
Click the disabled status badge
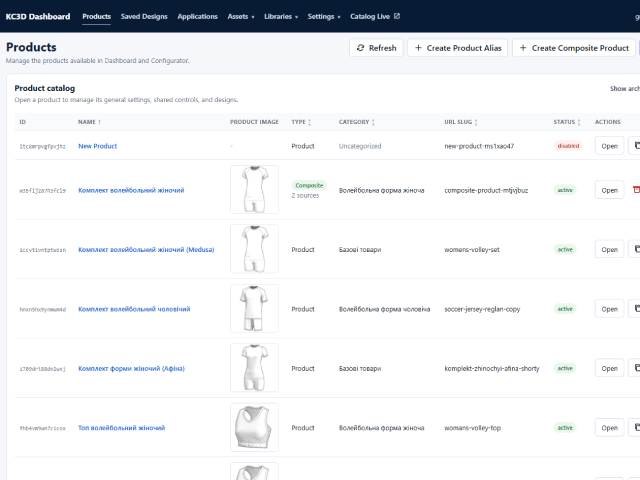(x=568, y=146)
